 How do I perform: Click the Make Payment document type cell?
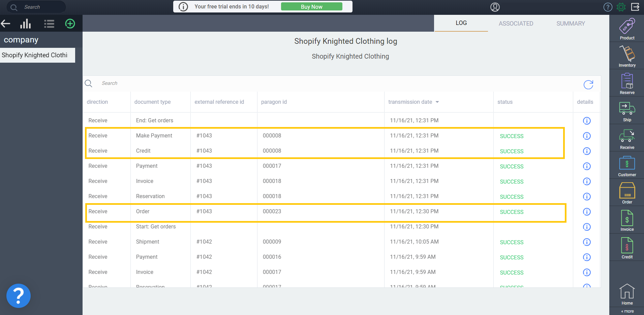point(154,135)
